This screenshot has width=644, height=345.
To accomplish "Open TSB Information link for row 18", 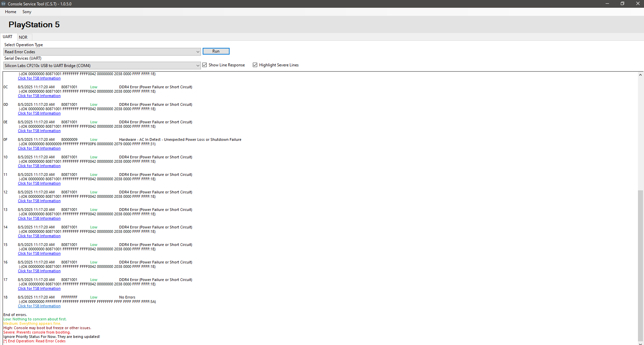I will click(39, 306).
